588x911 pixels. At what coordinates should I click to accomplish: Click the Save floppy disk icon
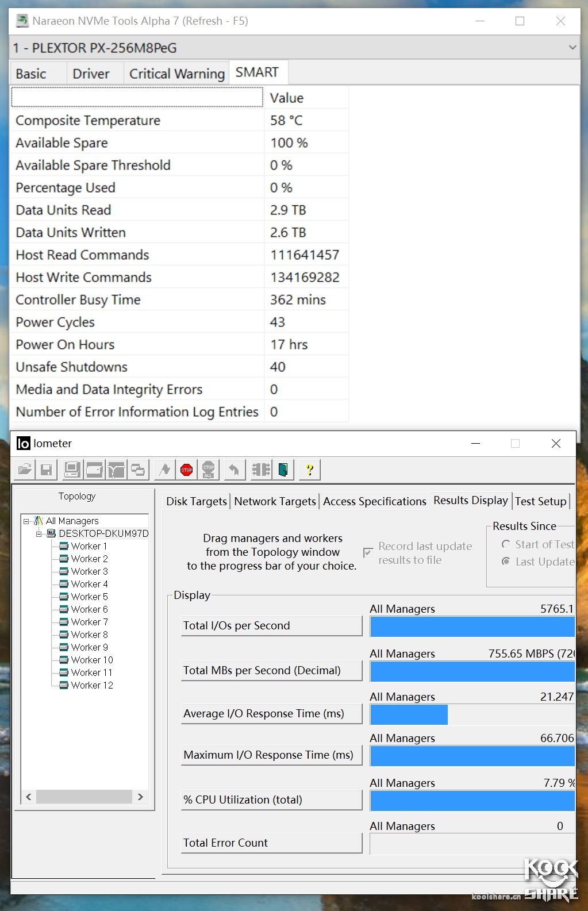coord(47,470)
